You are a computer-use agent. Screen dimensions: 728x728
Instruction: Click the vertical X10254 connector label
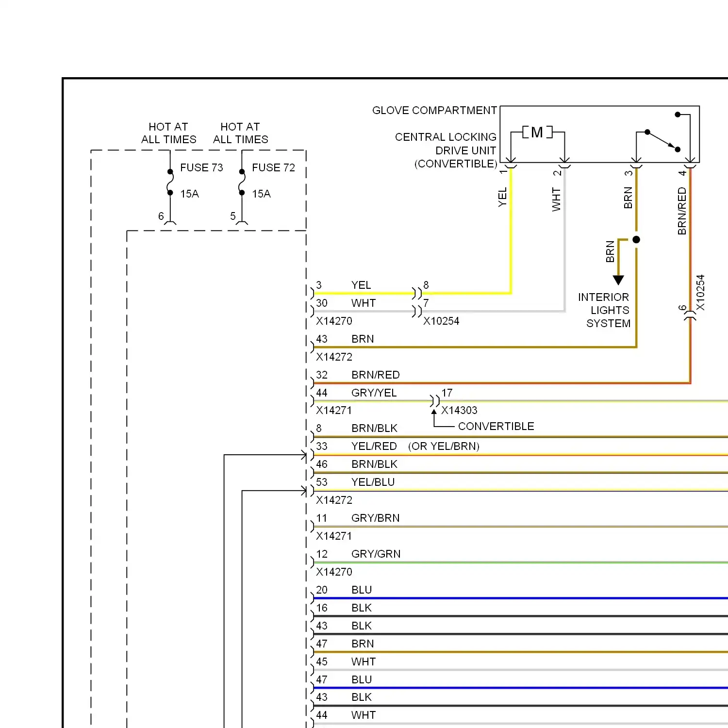click(700, 293)
